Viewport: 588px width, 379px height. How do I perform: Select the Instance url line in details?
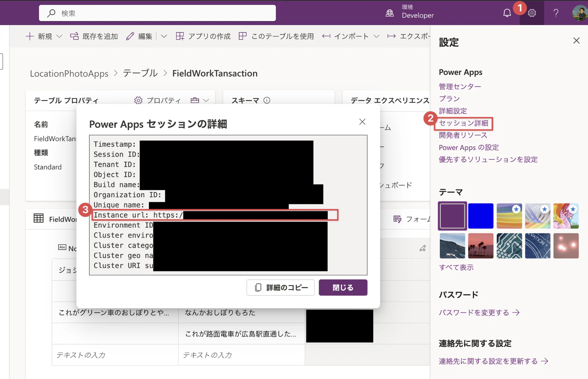coord(215,215)
